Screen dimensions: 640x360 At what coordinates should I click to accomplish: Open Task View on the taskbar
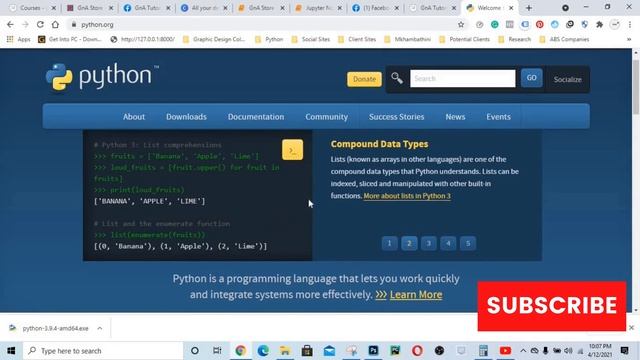(x=217, y=351)
